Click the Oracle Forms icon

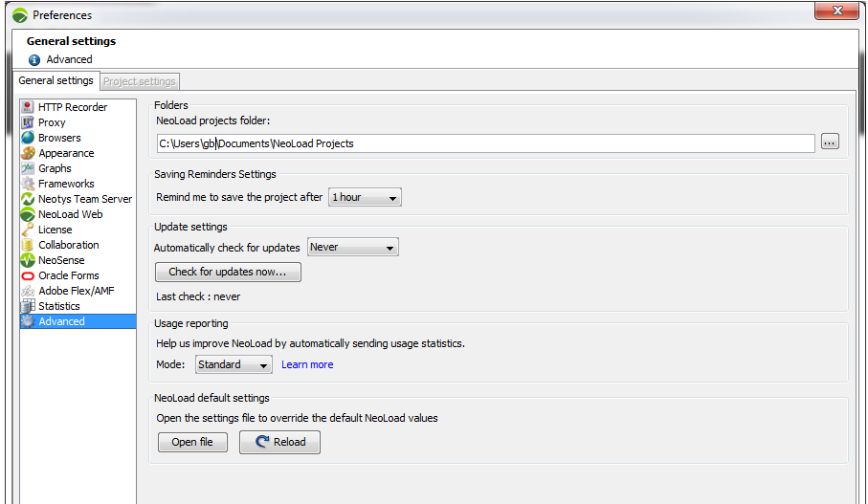[x=29, y=275]
